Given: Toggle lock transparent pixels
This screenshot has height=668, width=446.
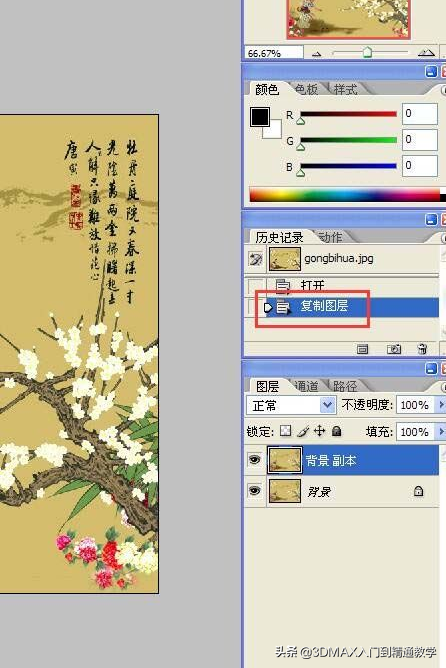Looking at the screenshot, I should [285, 431].
